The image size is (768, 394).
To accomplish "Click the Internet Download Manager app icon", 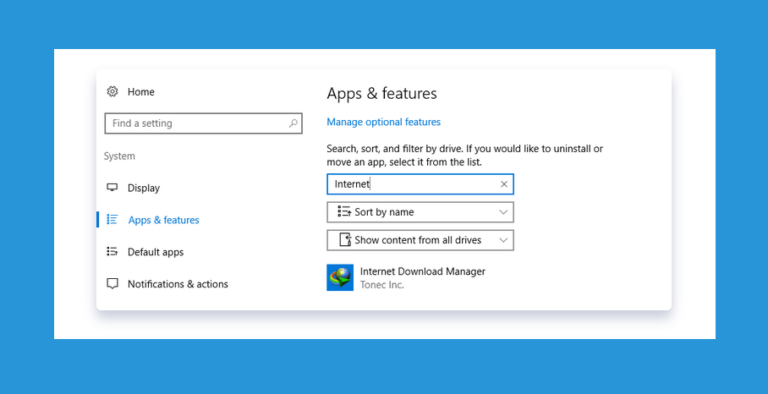I will point(340,277).
